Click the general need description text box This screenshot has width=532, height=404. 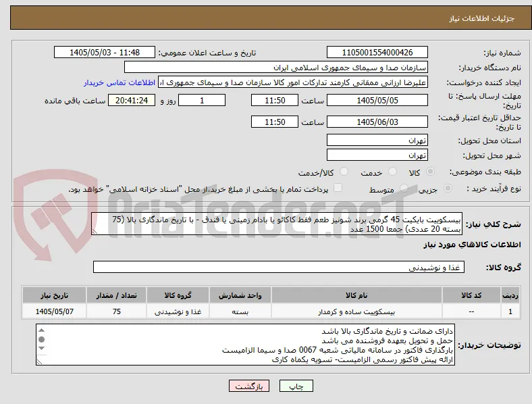tap(277, 224)
